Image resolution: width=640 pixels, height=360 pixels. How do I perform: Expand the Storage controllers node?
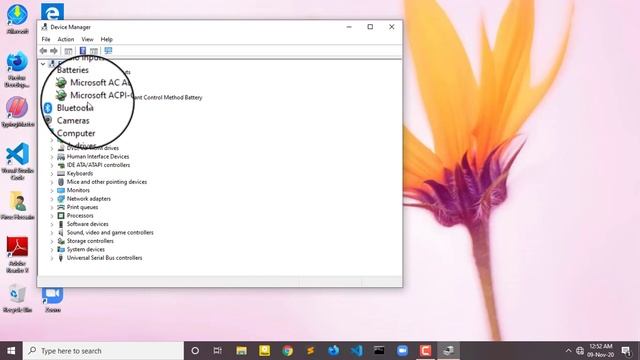(52, 241)
